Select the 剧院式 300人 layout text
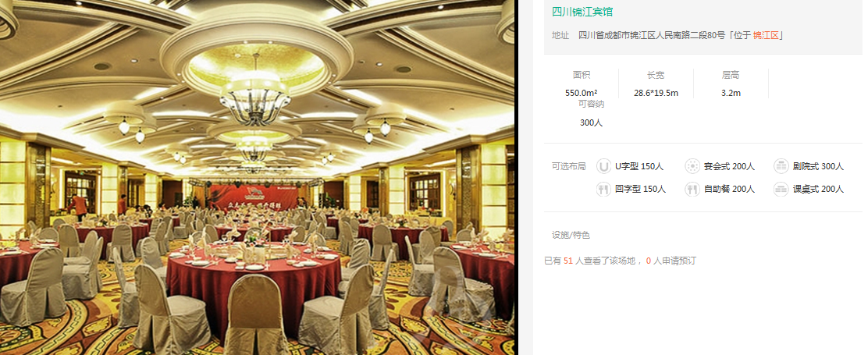The image size is (868, 355). coord(818,166)
